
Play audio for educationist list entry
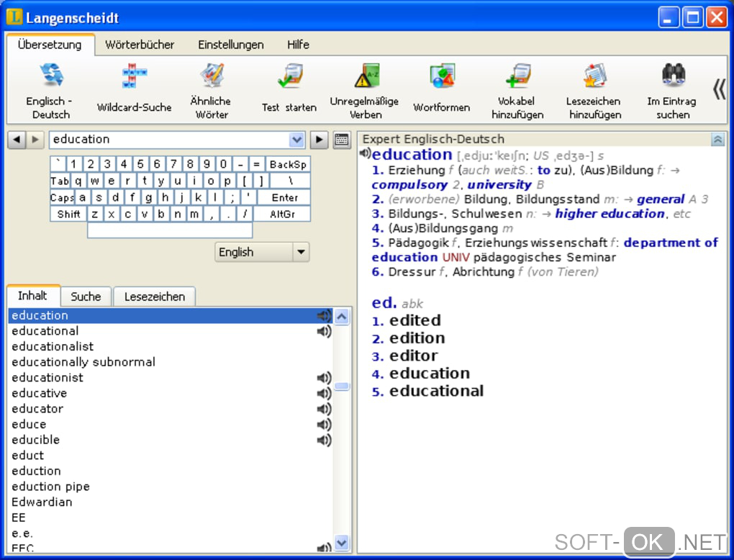coord(325,378)
